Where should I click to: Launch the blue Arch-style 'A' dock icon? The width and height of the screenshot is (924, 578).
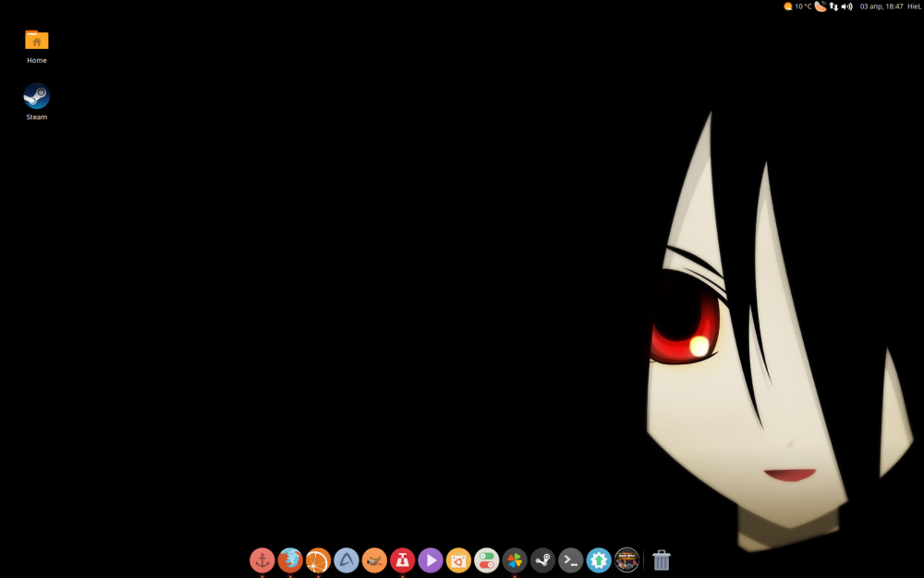[x=346, y=560]
